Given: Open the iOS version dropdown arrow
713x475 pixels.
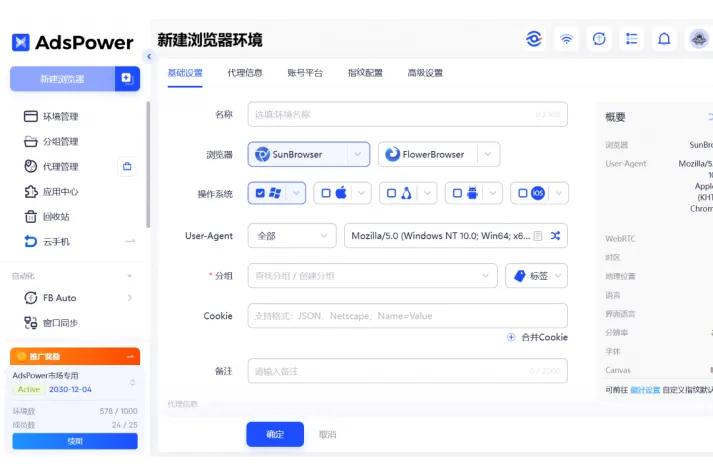Looking at the screenshot, I should click(x=558, y=193).
